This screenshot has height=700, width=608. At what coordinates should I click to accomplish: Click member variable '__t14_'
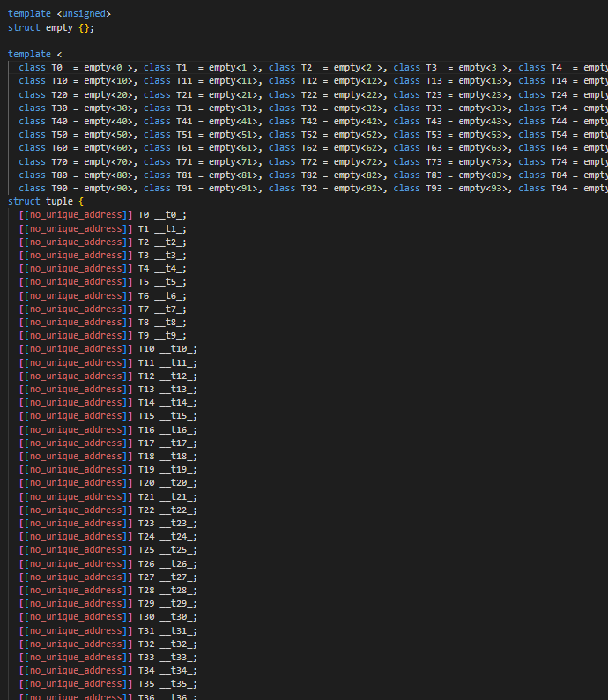coord(176,402)
